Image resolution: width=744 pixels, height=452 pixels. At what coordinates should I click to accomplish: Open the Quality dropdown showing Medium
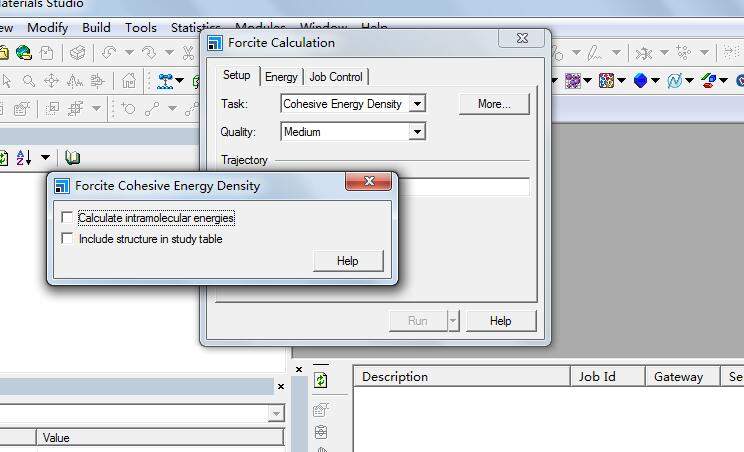pyautogui.click(x=417, y=131)
